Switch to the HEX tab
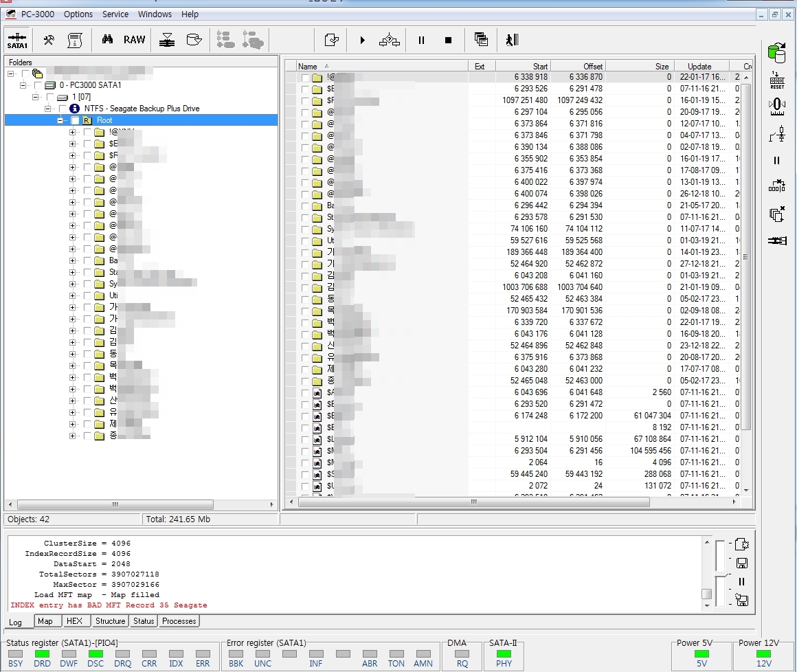 coord(74,621)
